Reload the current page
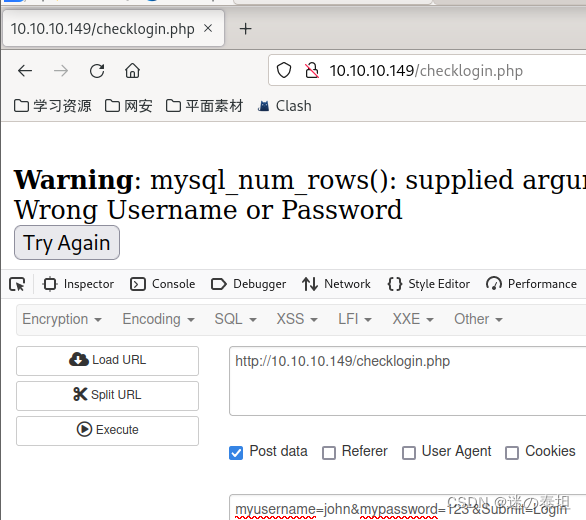The height and width of the screenshot is (520, 586). click(x=97, y=71)
